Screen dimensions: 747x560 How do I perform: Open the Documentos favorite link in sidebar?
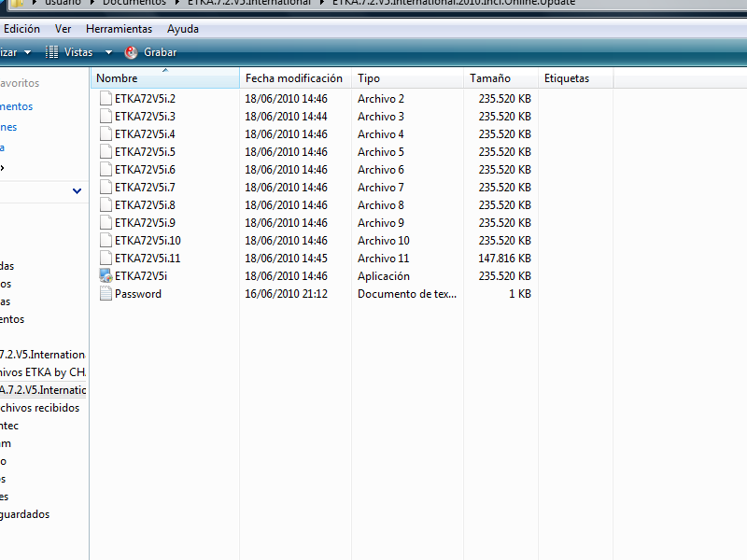tap(16, 106)
